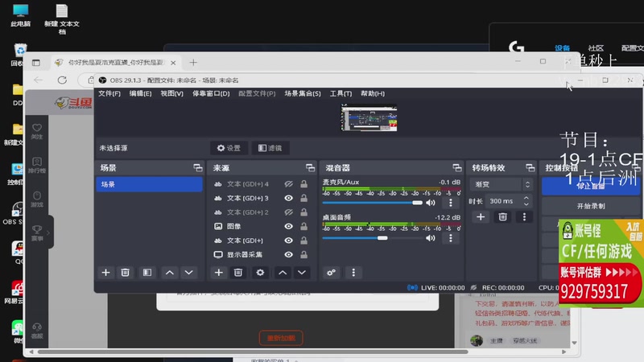Open scene filters icon in scenes panel
The width and height of the screenshot is (644, 362).
pos(147,273)
